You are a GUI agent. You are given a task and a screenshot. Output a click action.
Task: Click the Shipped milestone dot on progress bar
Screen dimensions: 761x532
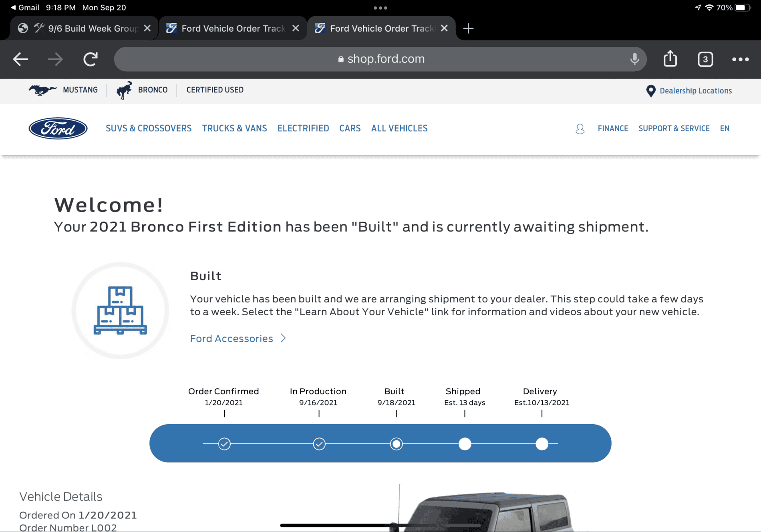(465, 444)
